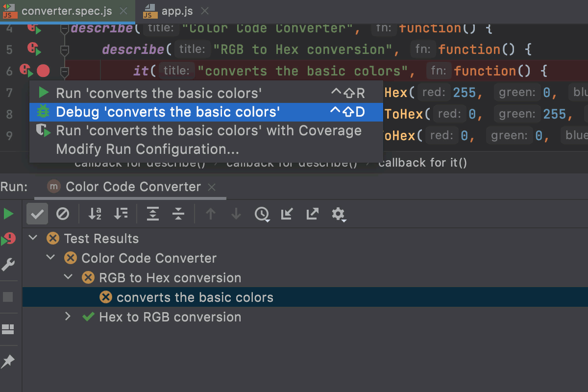588x392 pixels.
Task: Sort tests by duration
Action: tap(121, 214)
